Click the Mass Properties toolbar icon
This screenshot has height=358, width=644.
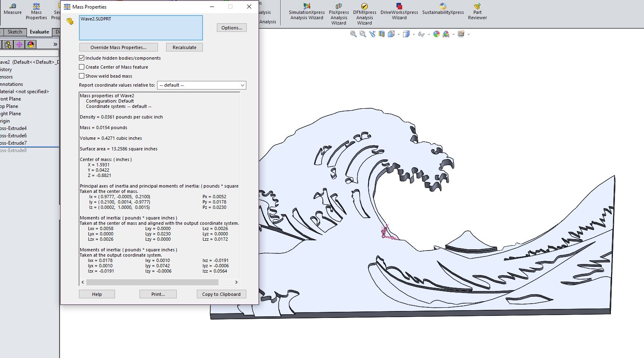pyautogui.click(x=36, y=11)
